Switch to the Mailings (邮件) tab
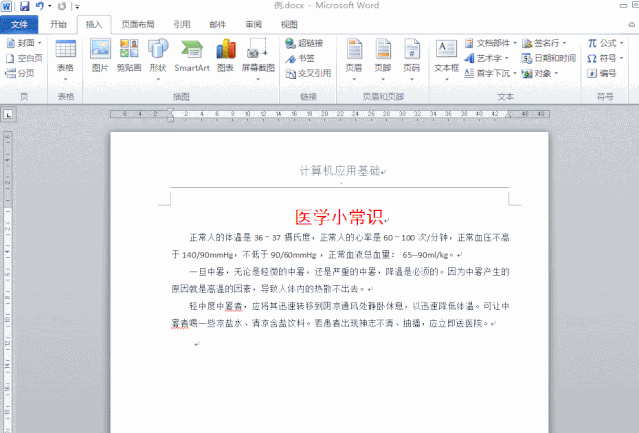This screenshot has height=433, width=639. point(218,24)
